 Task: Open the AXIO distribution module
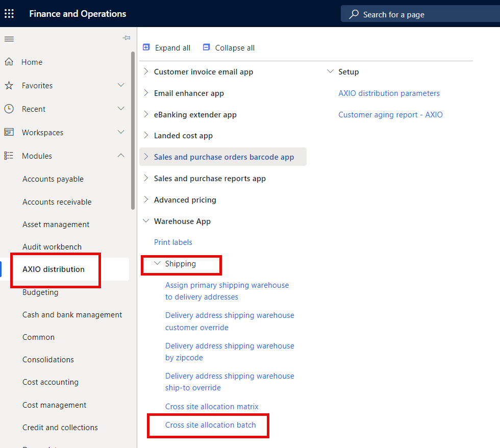[53, 269]
